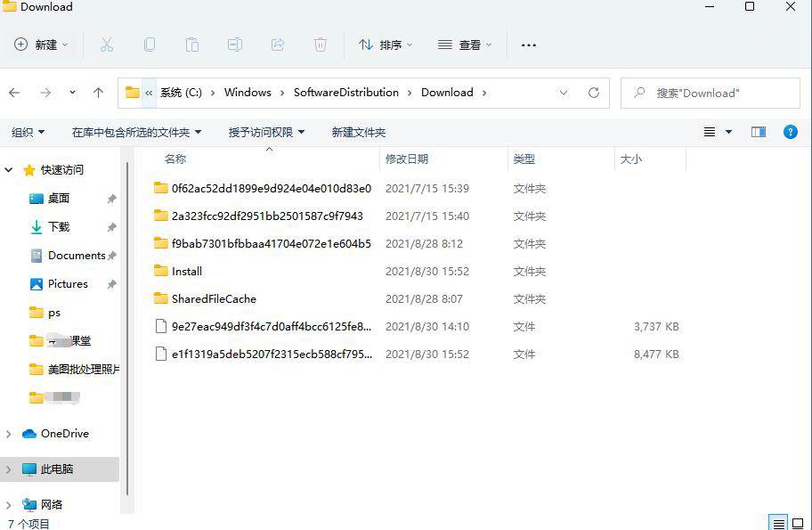Switch to details view in the status bar
Viewport: 812px width, 530px height.
[x=778, y=521]
